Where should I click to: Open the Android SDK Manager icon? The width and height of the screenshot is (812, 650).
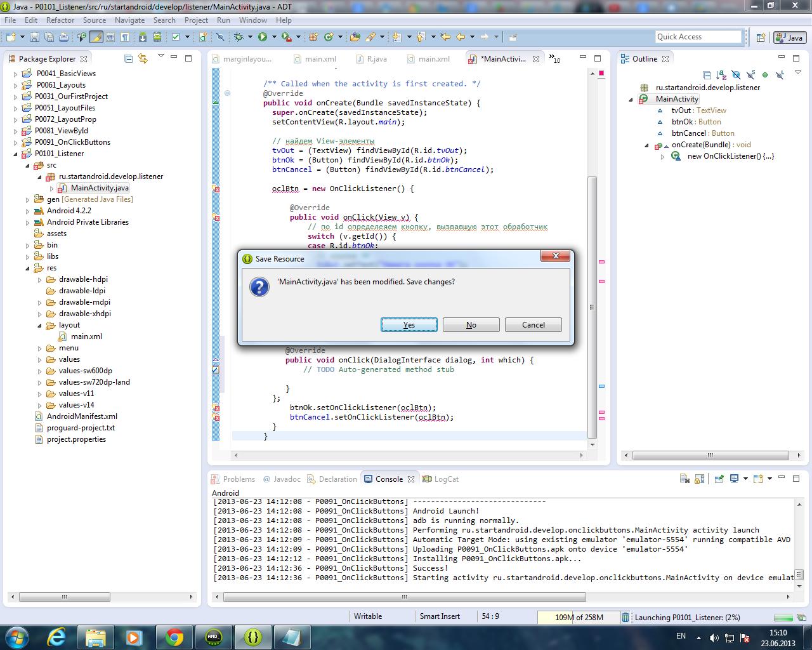point(142,37)
